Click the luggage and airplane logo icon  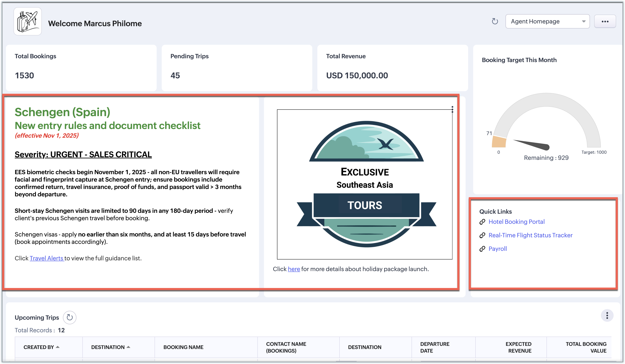click(27, 22)
